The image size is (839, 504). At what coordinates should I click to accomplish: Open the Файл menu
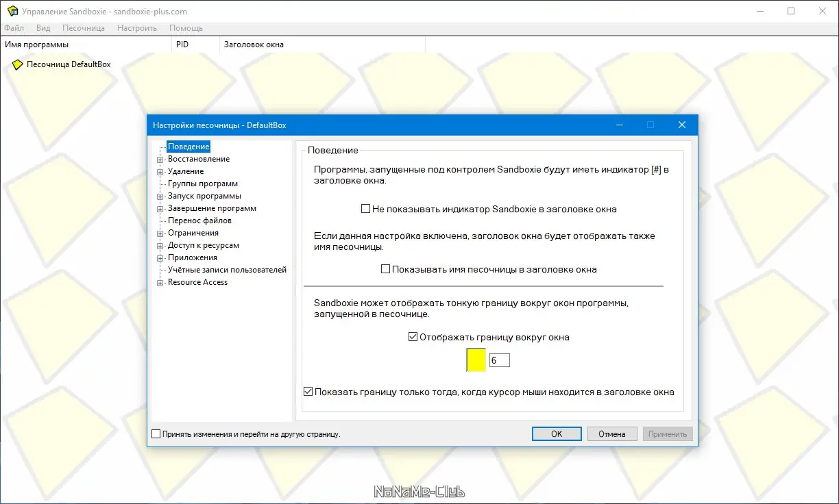(14, 28)
